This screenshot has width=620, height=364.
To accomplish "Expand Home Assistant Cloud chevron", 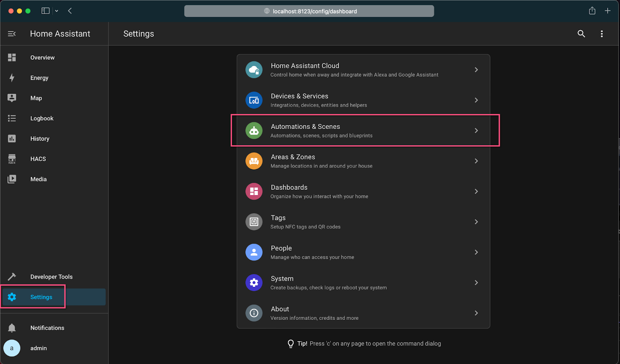I will (476, 70).
